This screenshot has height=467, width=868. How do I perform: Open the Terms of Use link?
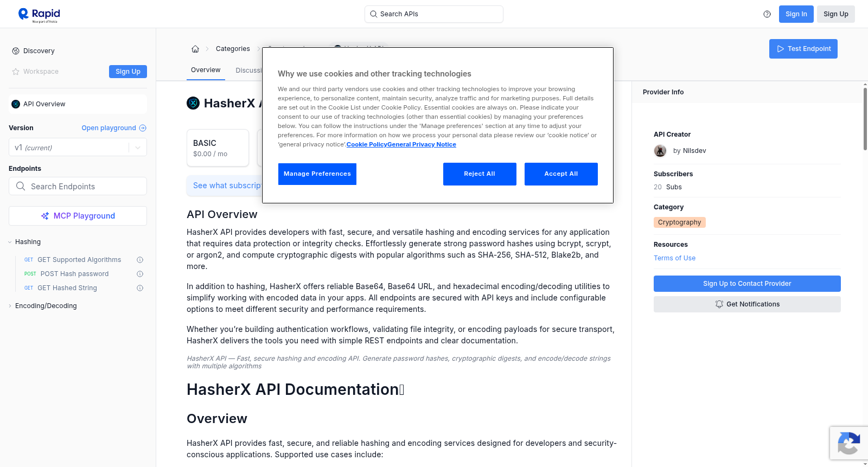674,258
